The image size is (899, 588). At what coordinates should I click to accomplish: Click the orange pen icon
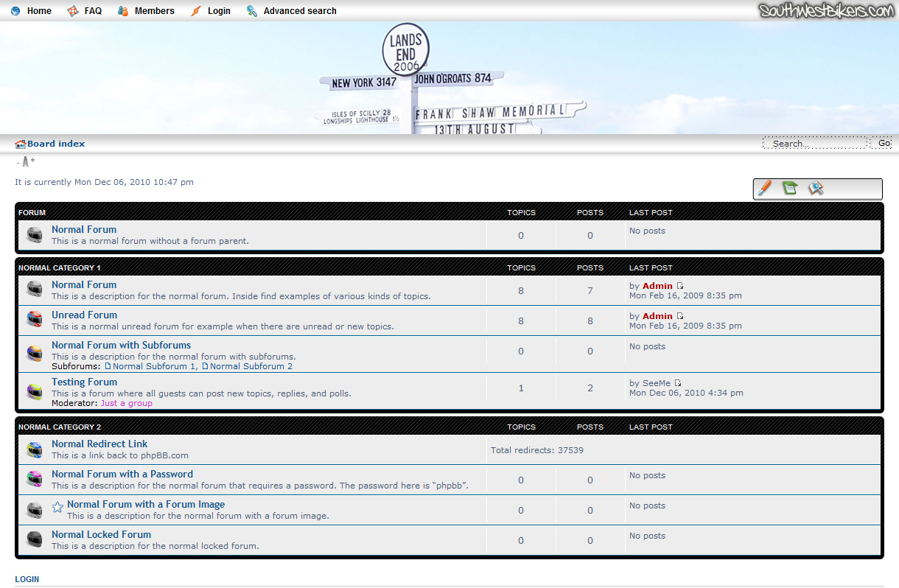click(765, 189)
